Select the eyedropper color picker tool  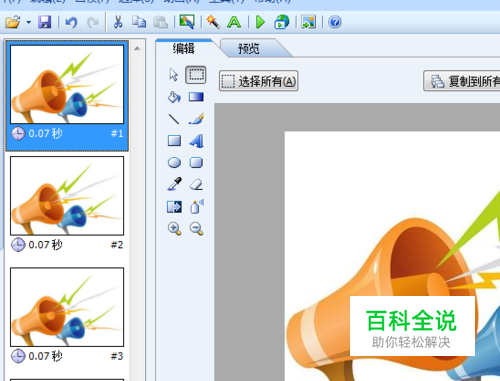coord(174,184)
